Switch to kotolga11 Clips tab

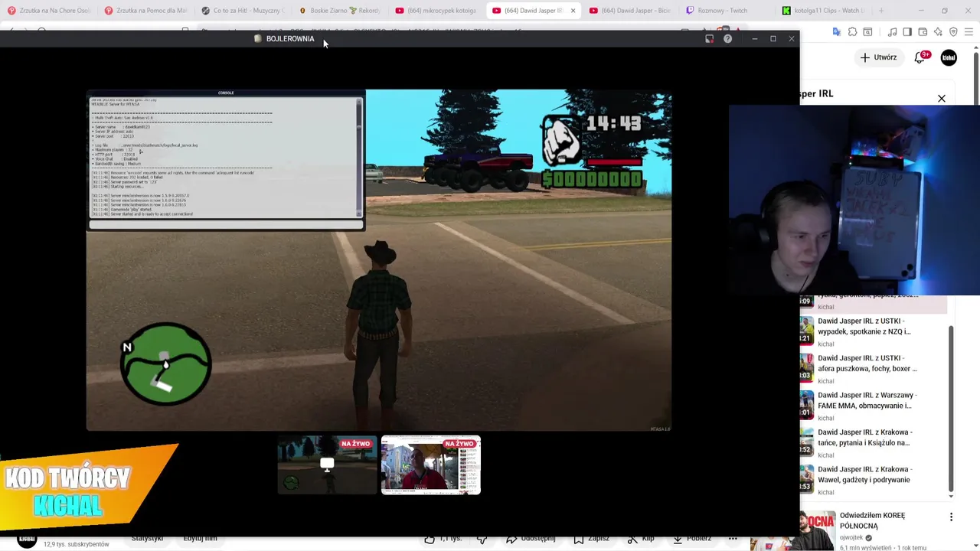coord(824,11)
